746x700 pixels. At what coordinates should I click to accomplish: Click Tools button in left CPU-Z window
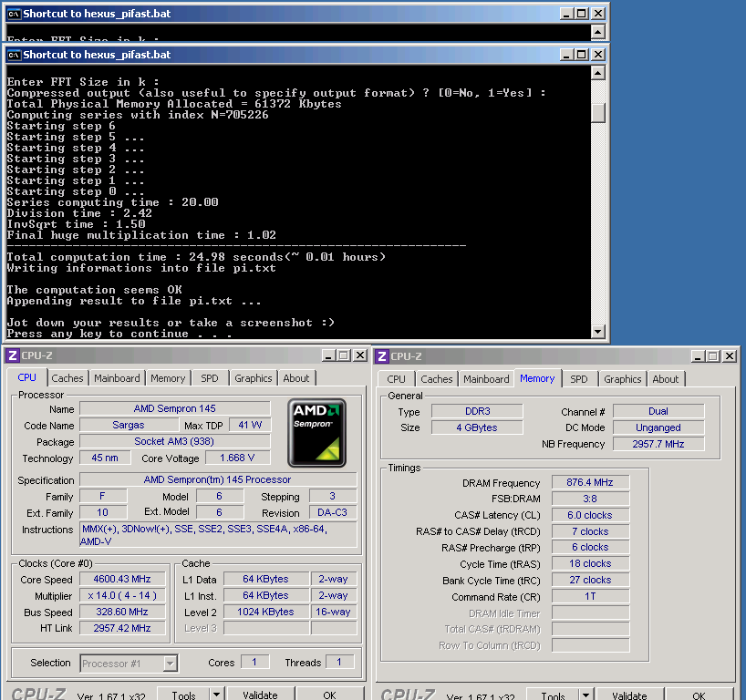(x=183, y=695)
